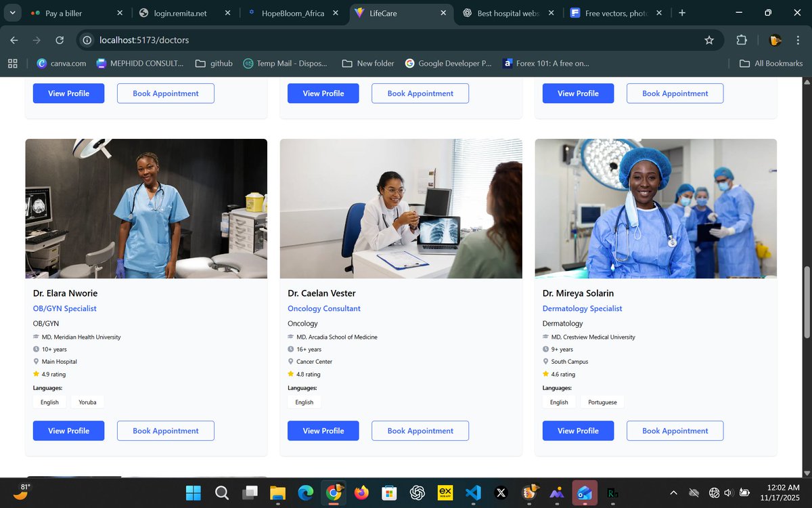Reload the doctors page

(x=60, y=41)
